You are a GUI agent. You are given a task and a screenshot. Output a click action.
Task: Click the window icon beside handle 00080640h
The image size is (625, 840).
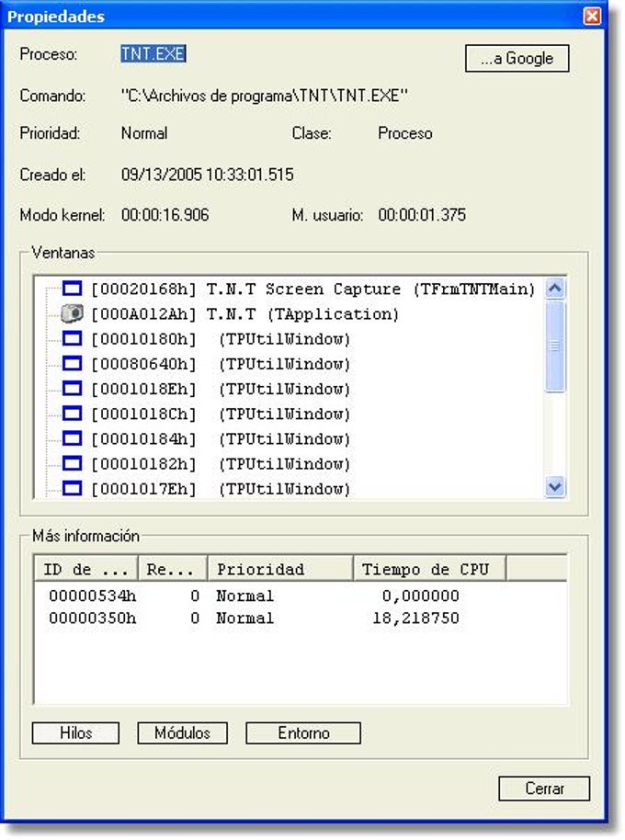pyautogui.click(x=73, y=364)
